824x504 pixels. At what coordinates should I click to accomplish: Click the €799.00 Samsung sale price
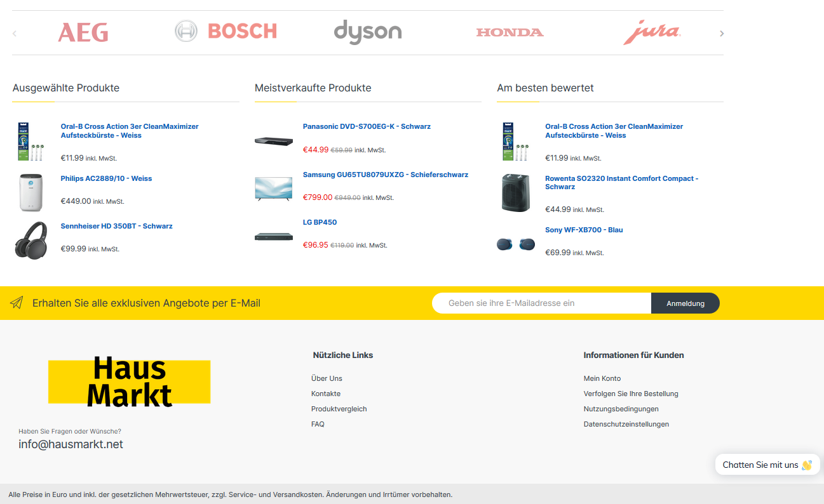coord(318,197)
